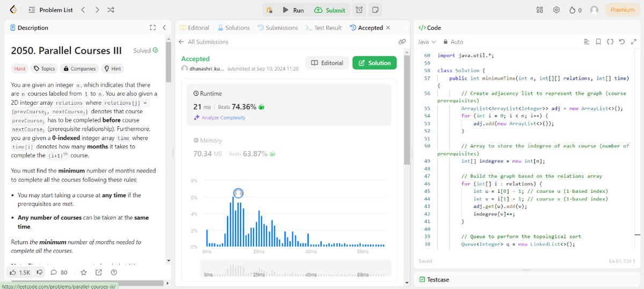The width and height of the screenshot is (644, 289).
Task: Like the problem thumbs up 1.5K
Action: pyautogui.click(x=20, y=272)
